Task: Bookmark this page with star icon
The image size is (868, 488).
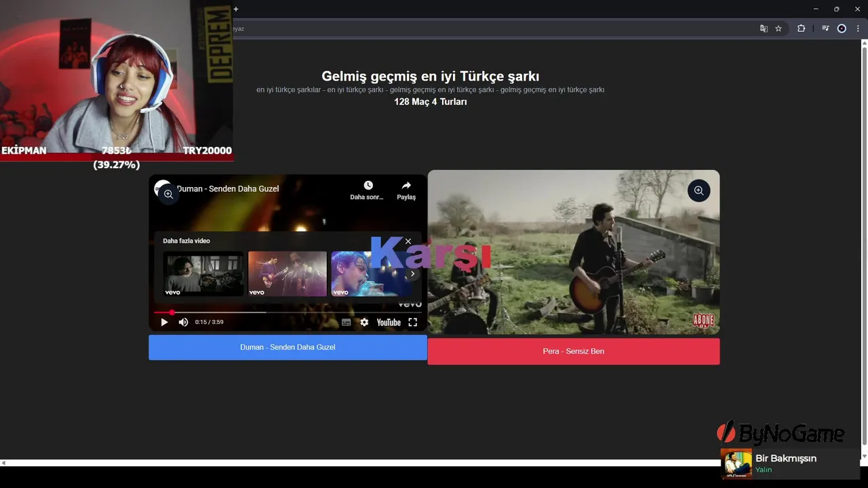Action: click(x=778, y=28)
